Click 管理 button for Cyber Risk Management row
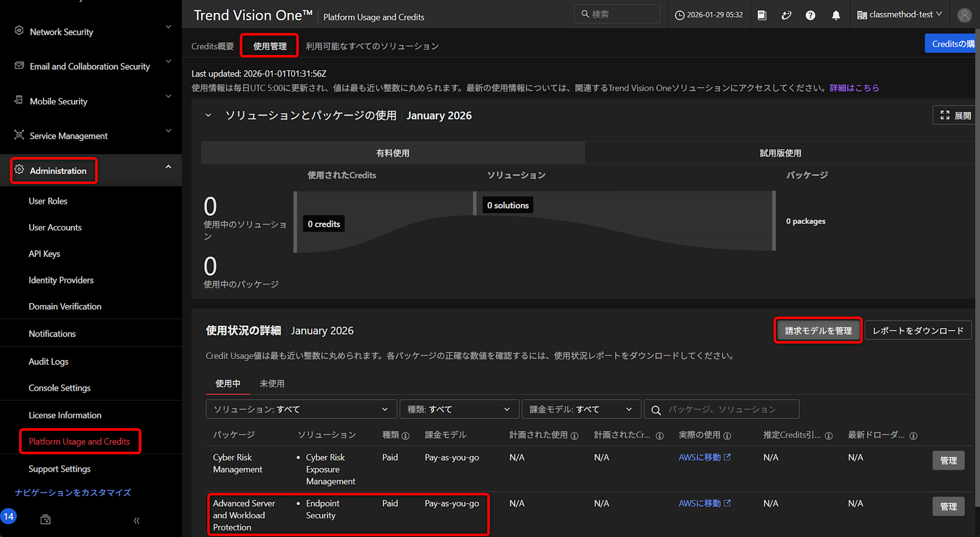 [948, 460]
